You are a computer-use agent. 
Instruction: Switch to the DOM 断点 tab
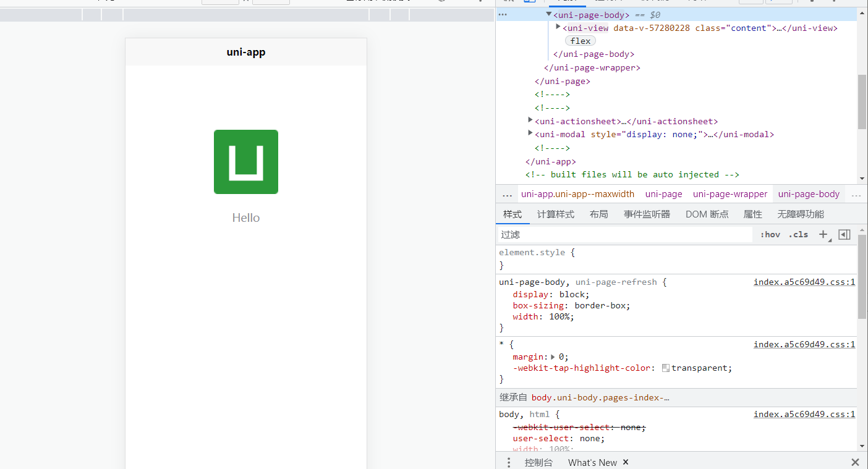[707, 214]
